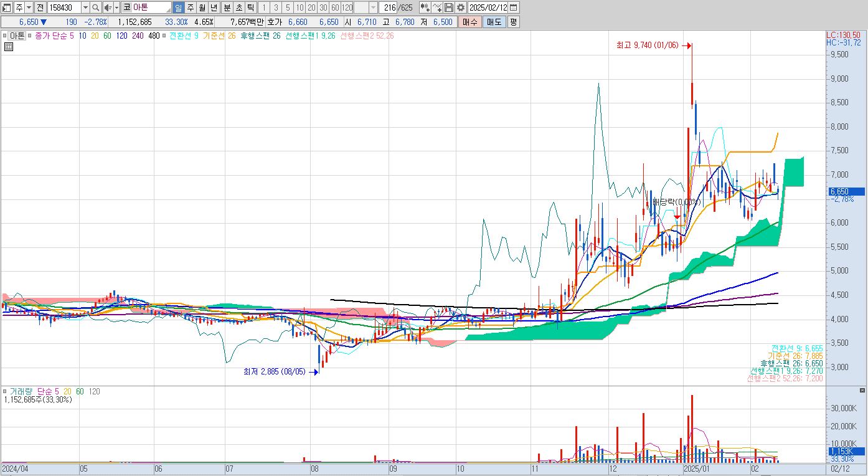Click the date field 2025/02/12
Viewport: 868px width, 476px height.
click(x=488, y=7)
